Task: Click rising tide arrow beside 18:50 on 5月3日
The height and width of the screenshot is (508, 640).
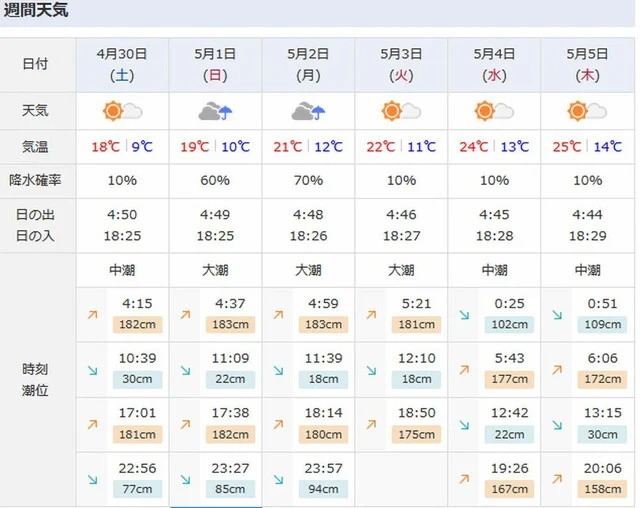Action: pos(371,424)
